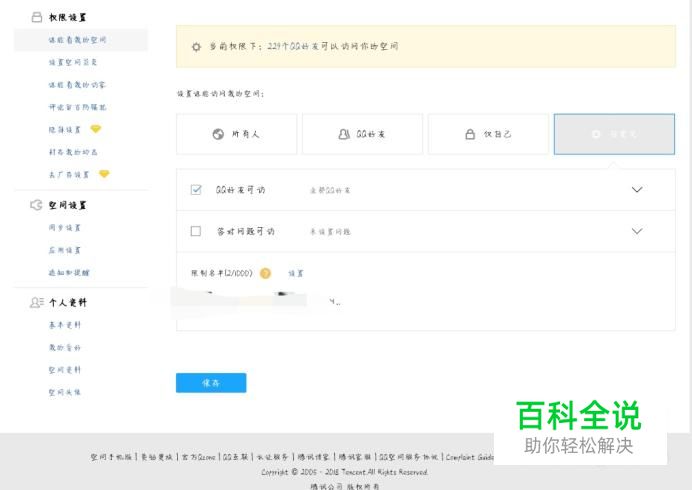Click the 限制名单(2/1000) label
This screenshot has height=490, width=692.
pyautogui.click(x=222, y=273)
